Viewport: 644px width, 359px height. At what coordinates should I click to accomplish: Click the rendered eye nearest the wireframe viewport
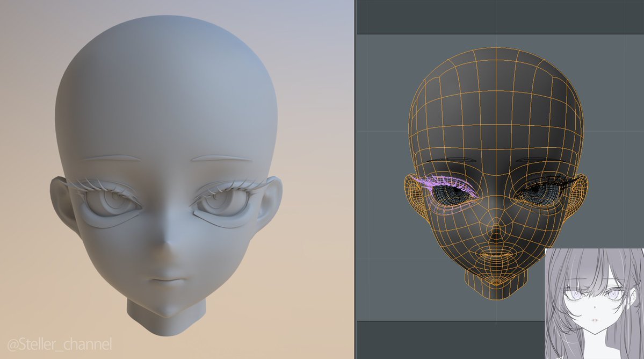[x=221, y=204]
